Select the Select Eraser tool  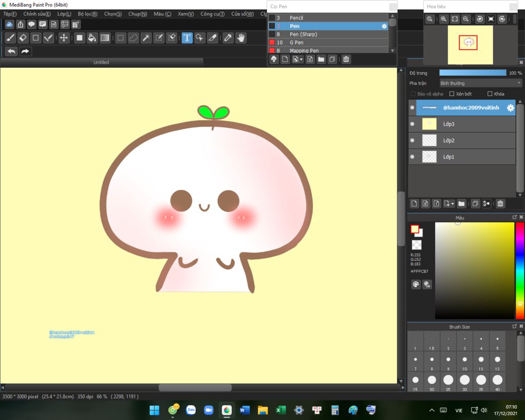pos(172,38)
